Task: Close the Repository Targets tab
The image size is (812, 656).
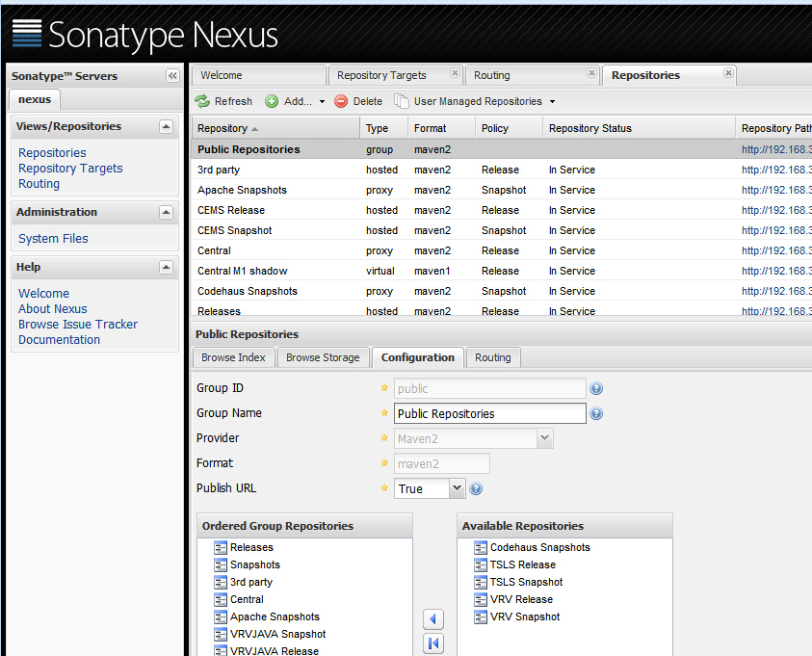Action: 455,73
